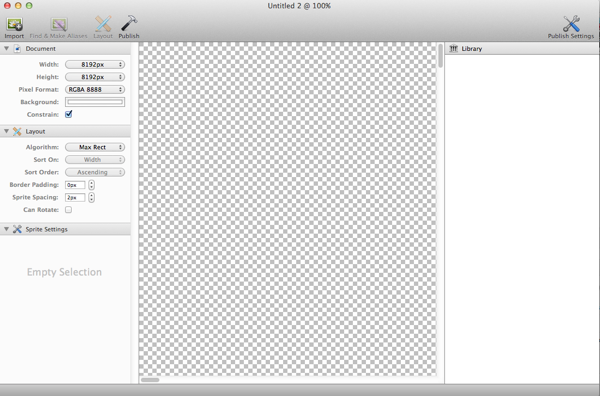Click the Find & Make Aliases icon
This screenshot has height=396, width=600.
[59, 24]
